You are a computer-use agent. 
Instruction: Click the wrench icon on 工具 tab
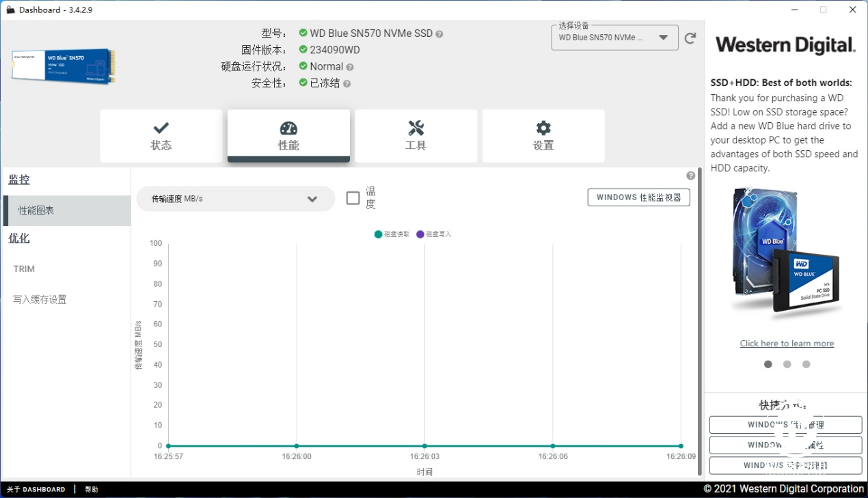coord(416,128)
